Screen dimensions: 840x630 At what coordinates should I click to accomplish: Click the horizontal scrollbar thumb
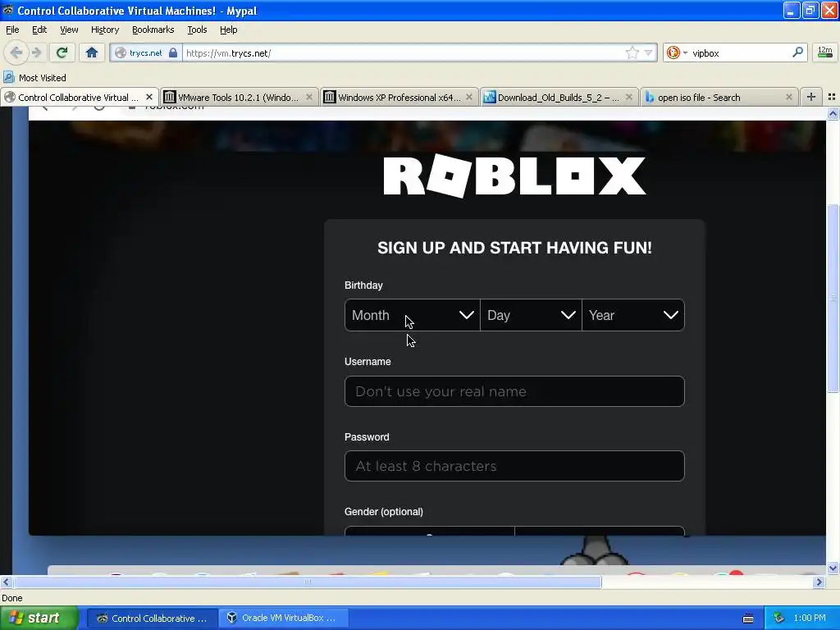(308, 582)
